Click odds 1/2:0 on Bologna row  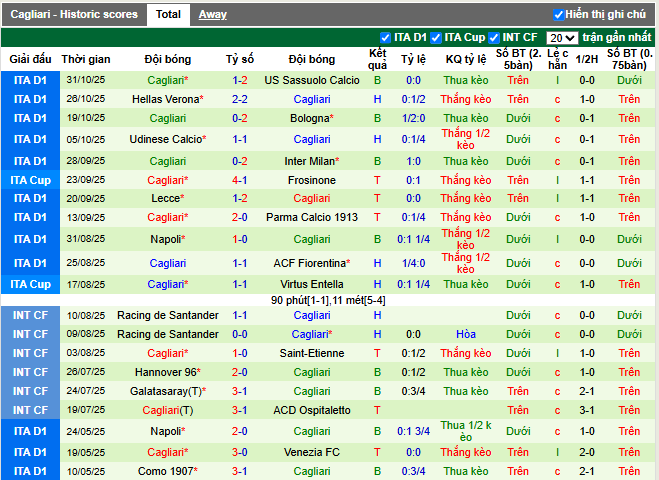(x=413, y=118)
